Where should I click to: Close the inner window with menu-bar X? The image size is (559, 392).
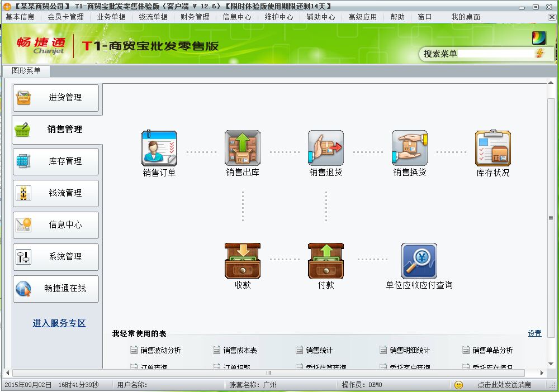coord(551,17)
